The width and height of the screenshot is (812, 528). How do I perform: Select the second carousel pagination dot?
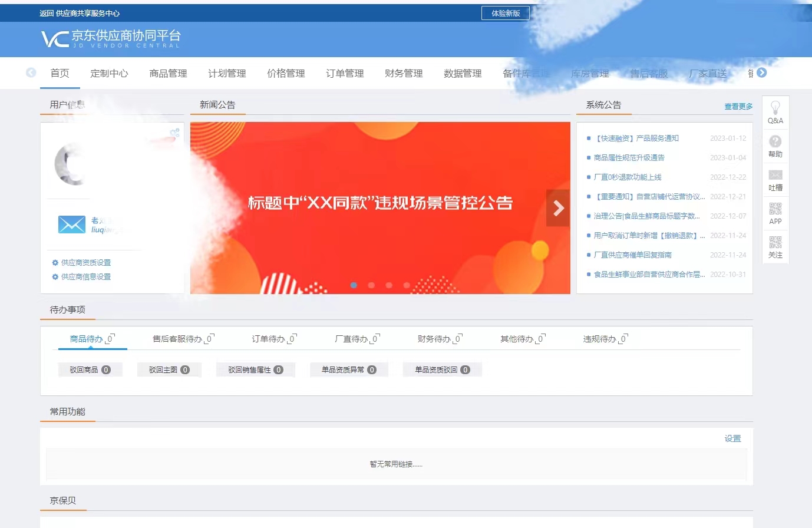point(371,285)
